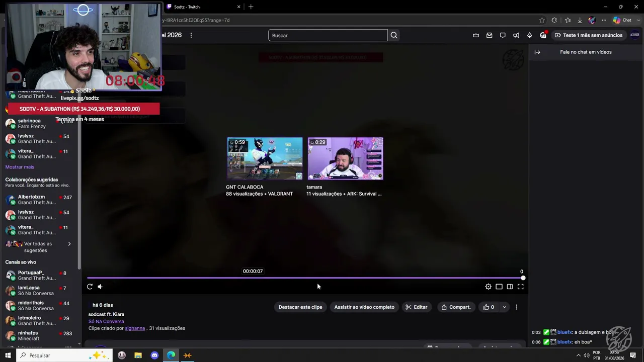This screenshot has width=644, height=362.
Task: Enter fullscreen on the video player
Action: (521, 287)
